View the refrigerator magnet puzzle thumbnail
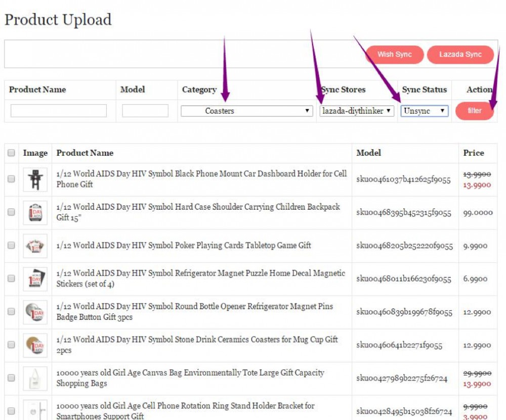 [35, 279]
